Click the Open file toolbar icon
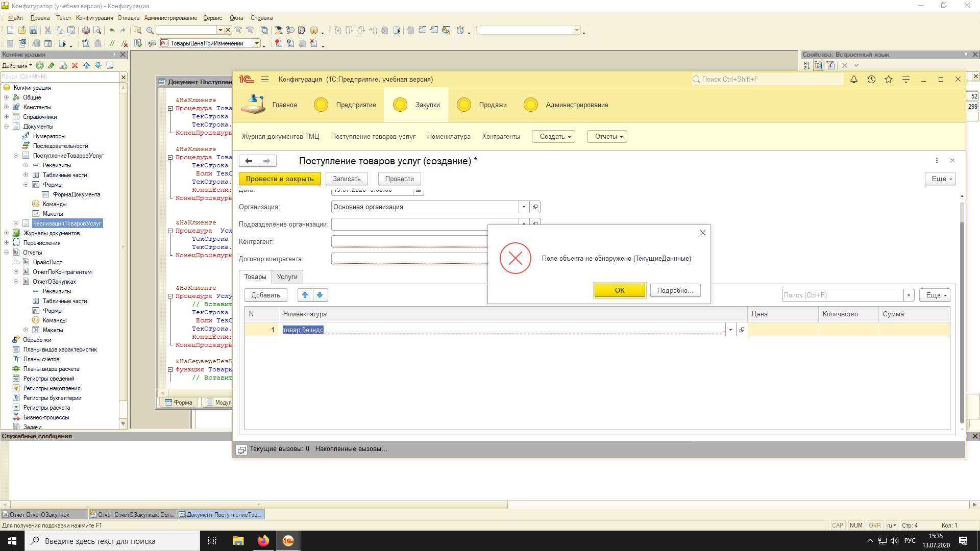The width and height of the screenshot is (980, 551). (x=22, y=30)
